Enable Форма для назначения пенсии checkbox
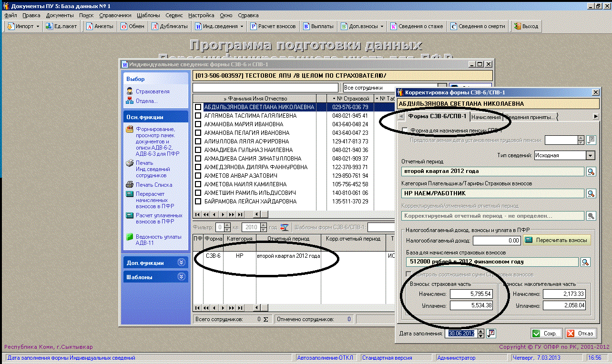Viewport: 612px width, 364px height. click(x=405, y=130)
